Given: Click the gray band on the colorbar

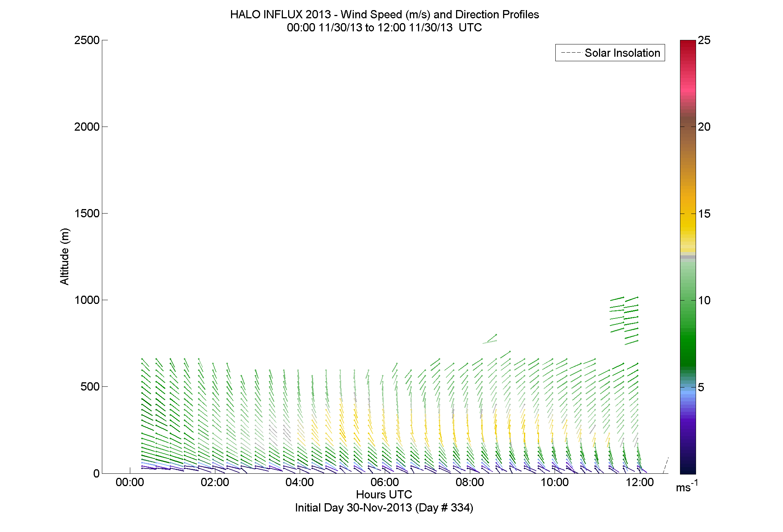Looking at the screenshot, I should click(x=688, y=257).
